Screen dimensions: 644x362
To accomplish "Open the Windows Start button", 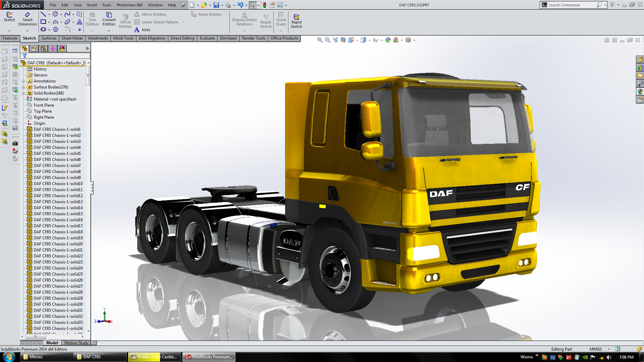I will pos(9,357).
